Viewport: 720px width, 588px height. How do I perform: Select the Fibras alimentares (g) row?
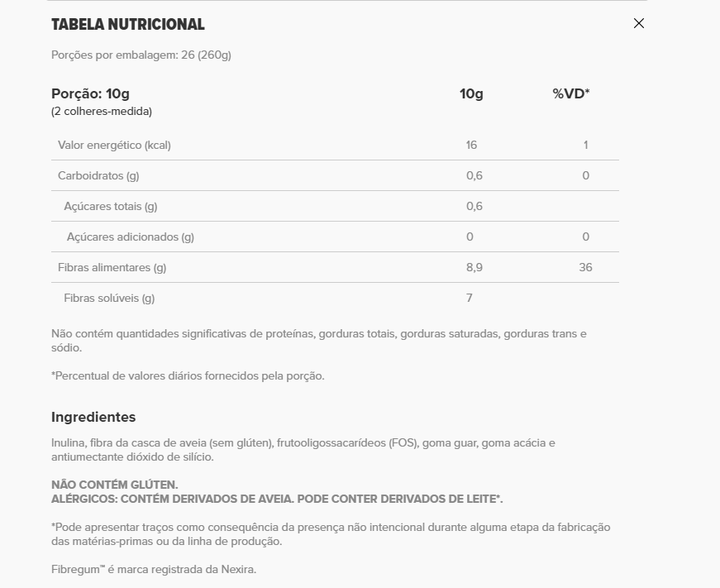pos(336,267)
